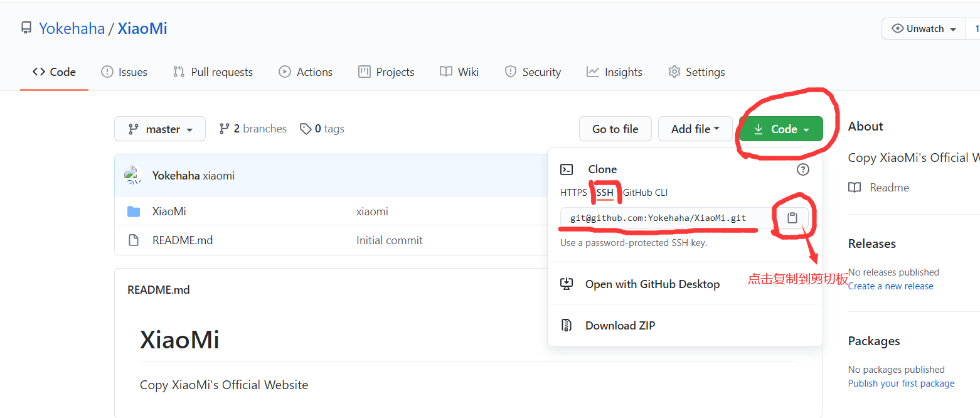Click the zip file icon beside Download ZIP
This screenshot has height=418, width=980.
[x=567, y=326]
